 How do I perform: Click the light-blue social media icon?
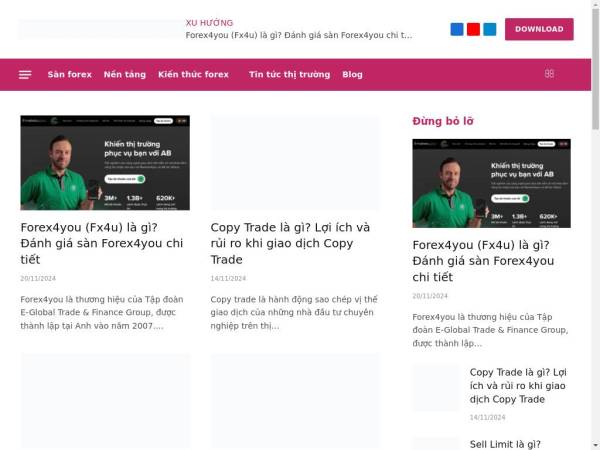click(489, 29)
